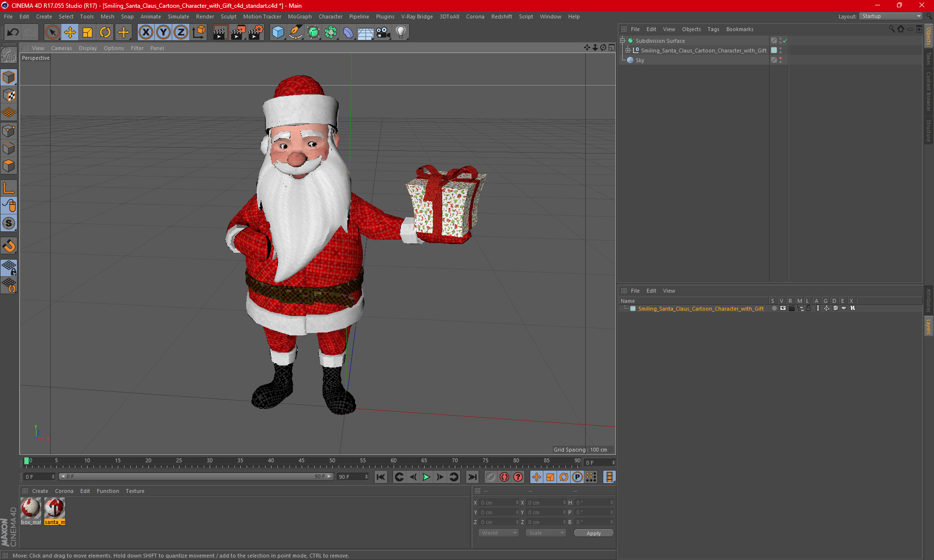Screen dimensions: 934x560
Task: Go to end of animation
Action: (472, 477)
